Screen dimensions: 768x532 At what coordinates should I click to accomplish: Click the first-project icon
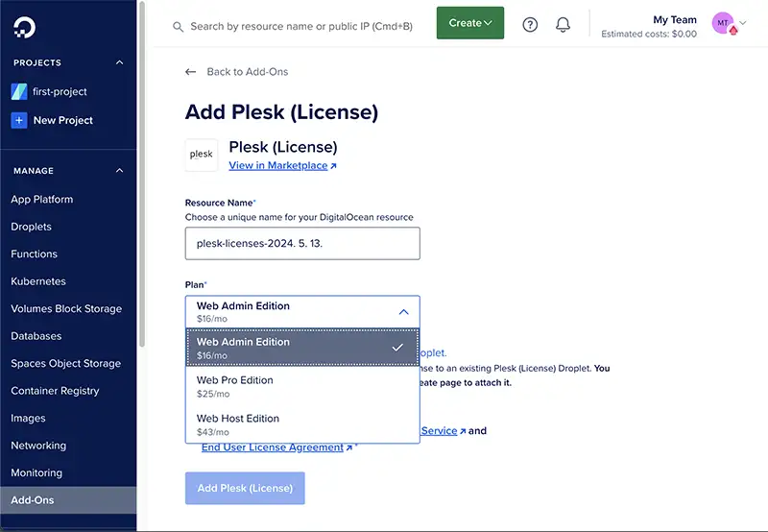[x=19, y=91]
